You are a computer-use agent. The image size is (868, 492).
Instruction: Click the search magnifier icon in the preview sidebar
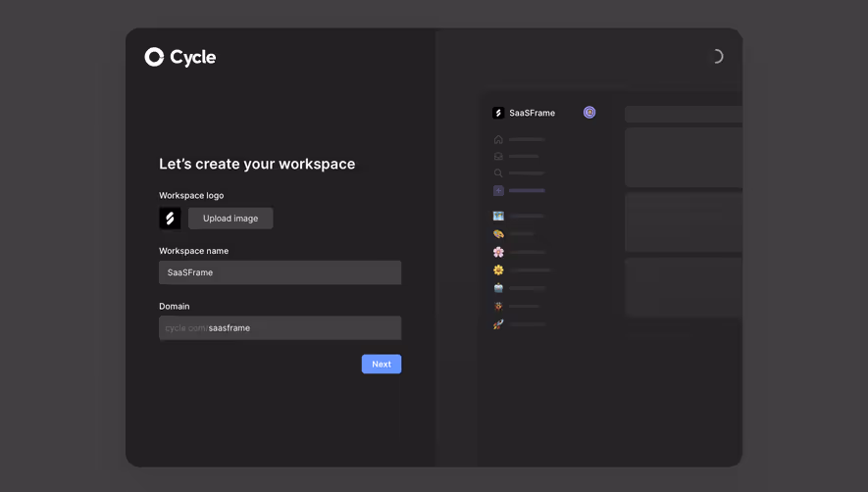[x=498, y=173]
